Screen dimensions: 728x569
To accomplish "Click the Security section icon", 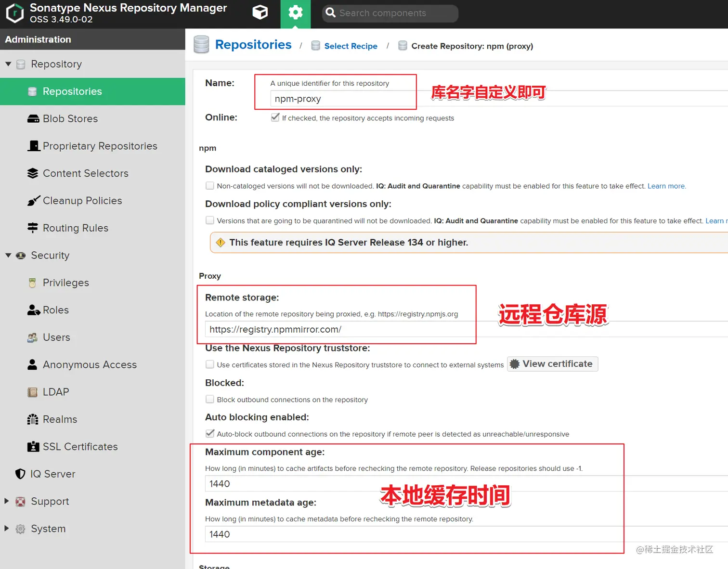I will point(21,256).
